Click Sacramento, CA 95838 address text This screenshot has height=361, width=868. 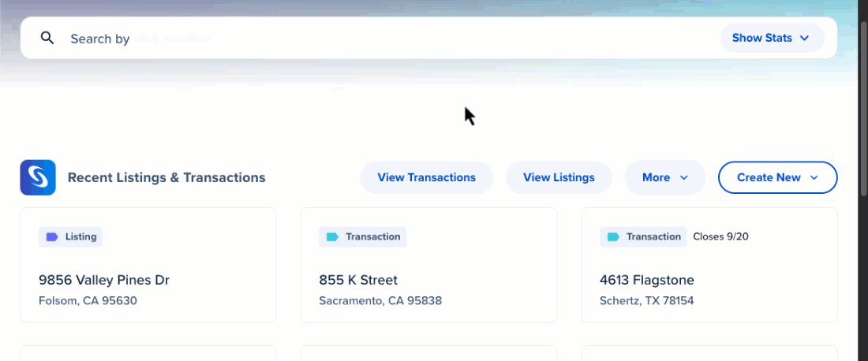pos(380,301)
